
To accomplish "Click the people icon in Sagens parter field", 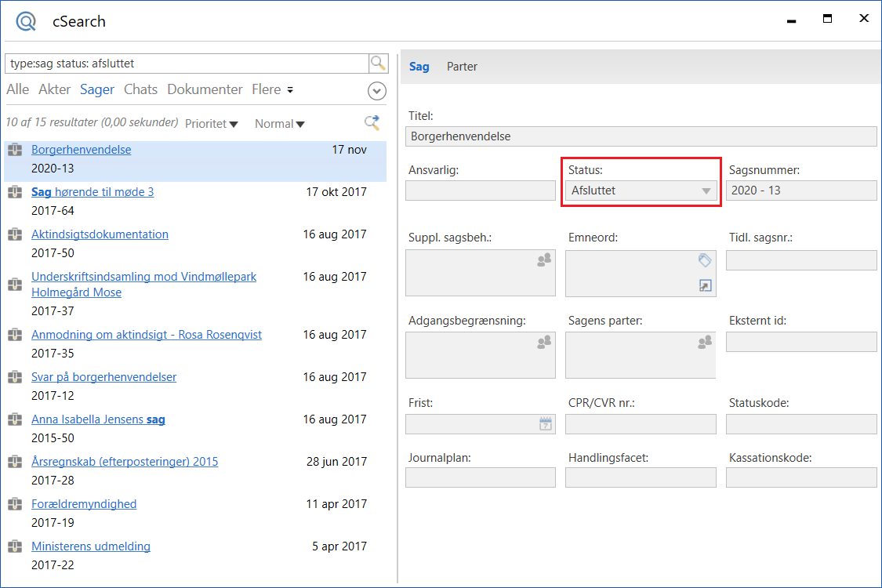I will [705, 342].
